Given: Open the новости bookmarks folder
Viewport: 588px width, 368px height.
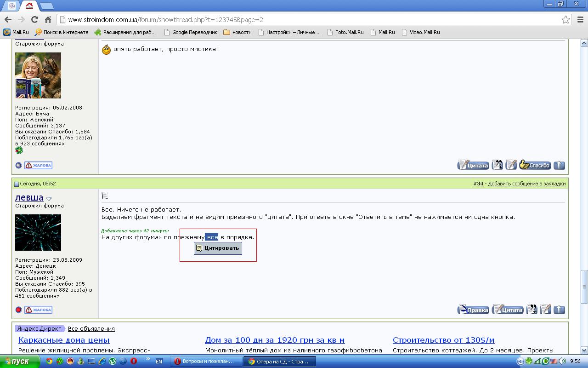Looking at the screenshot, I should click(237, 32).
